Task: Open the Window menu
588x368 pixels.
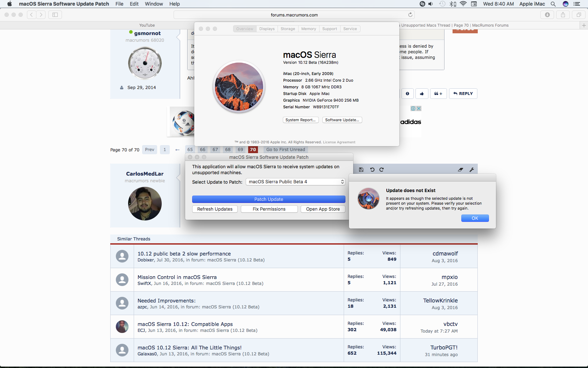Action: pyautogui.click(x=154, y=4)
